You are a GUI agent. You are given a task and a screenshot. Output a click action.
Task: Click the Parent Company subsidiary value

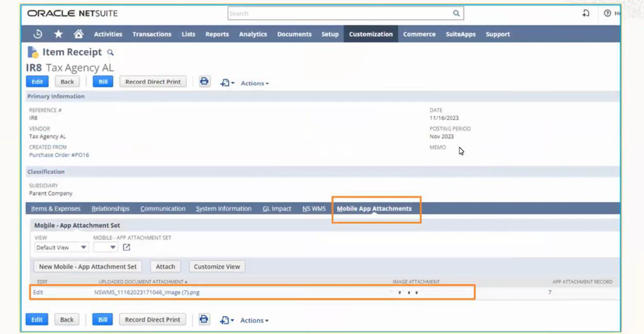(x=51, y=193)
